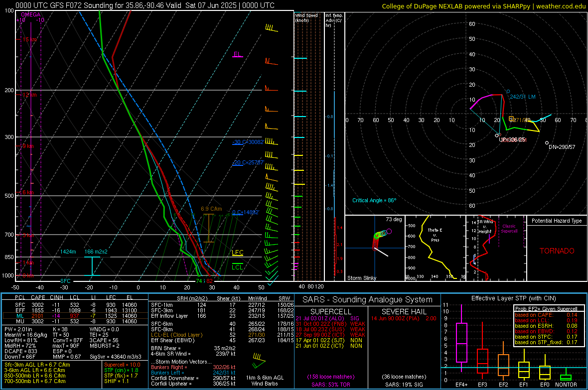Viewport: 588px width, 390px height.
Task: Click the '6.9 C/km' lapse rate label
Action: (x=211, y=209)
